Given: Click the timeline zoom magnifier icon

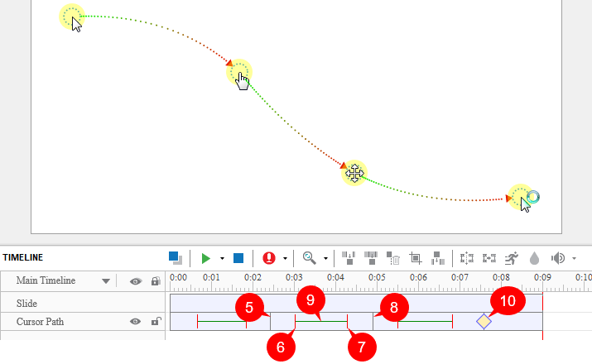Looking at the screenshot, I should point(309,258).
